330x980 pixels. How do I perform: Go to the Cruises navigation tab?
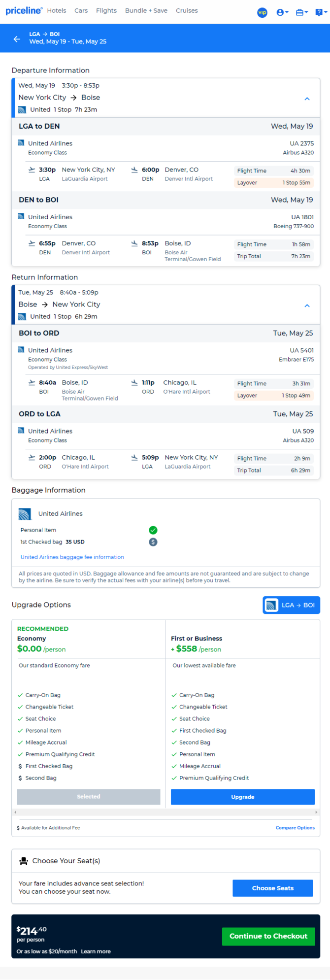point(187,10)
